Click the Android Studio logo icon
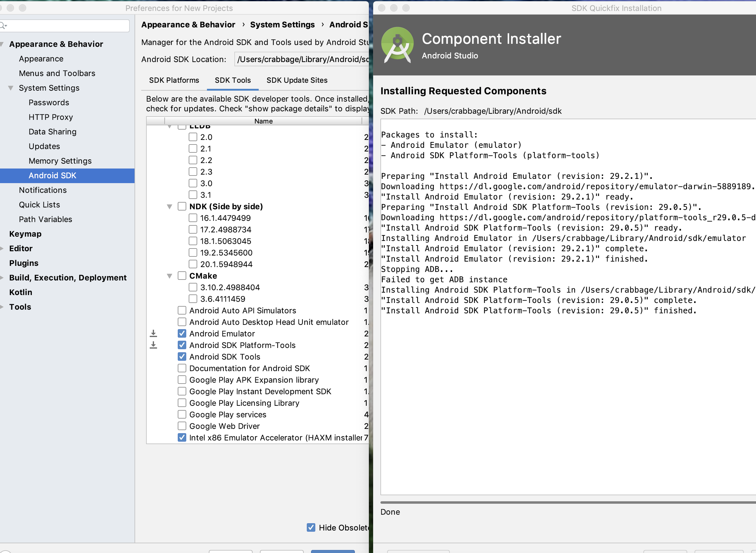756x553 pixels. (x=397, y=44)
